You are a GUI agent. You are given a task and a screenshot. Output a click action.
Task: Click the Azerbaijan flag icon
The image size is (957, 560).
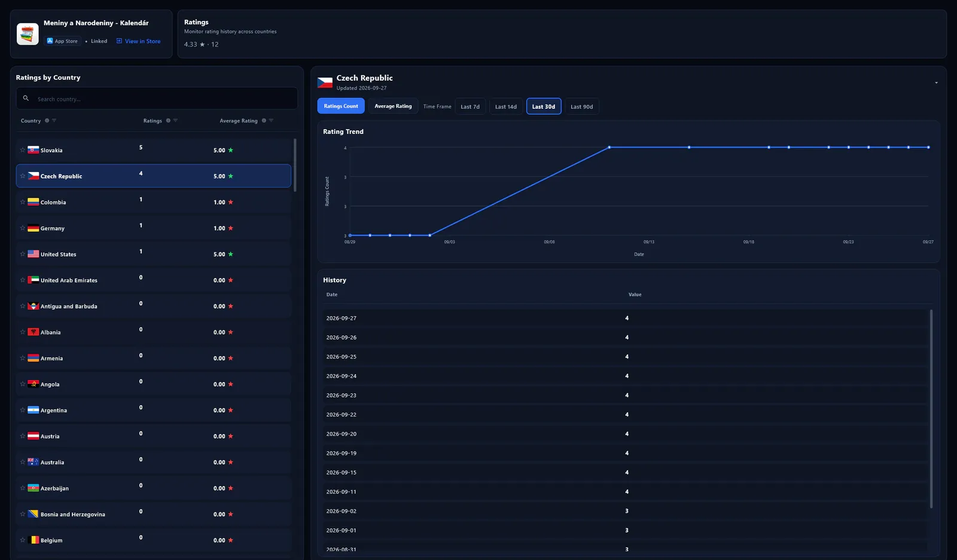[33, 488]
